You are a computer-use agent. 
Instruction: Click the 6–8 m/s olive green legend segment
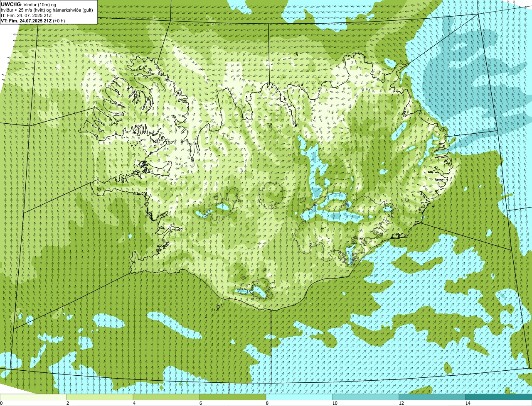tap(233, 397)
